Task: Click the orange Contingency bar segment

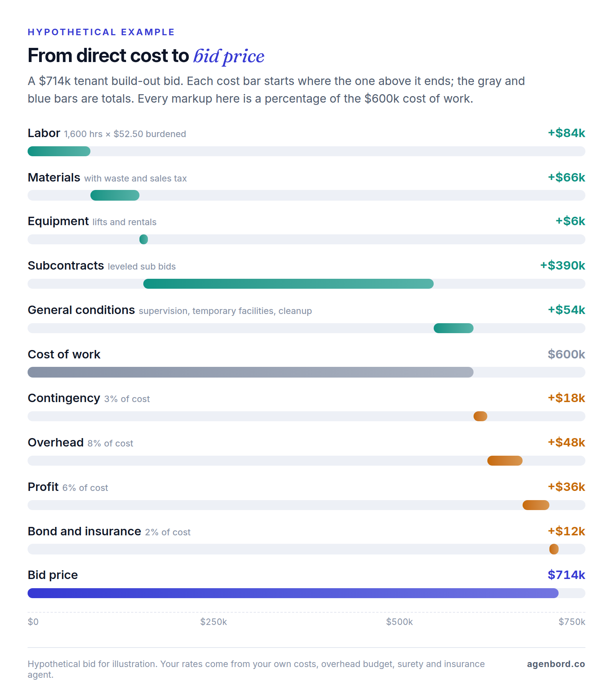Action: (480, 416)
